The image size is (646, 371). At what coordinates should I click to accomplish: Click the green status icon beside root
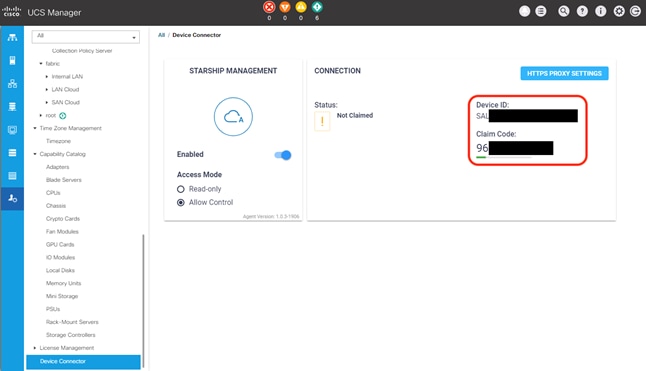63,116
